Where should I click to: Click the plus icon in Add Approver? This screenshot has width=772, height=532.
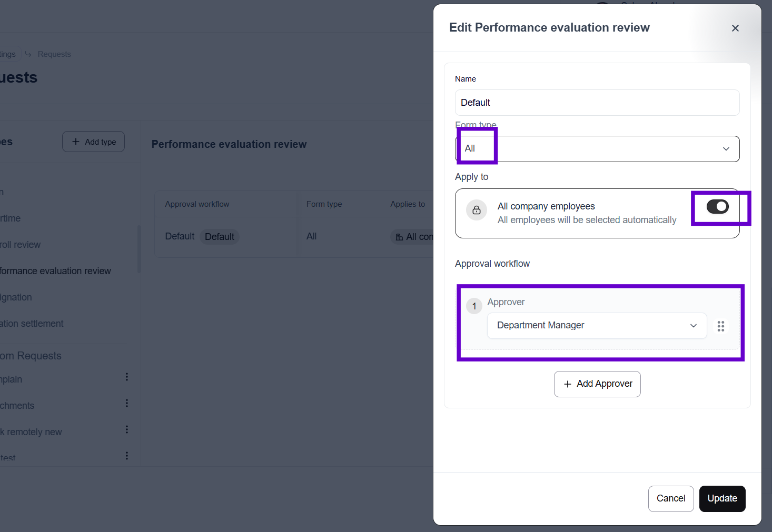pos(567,384)
